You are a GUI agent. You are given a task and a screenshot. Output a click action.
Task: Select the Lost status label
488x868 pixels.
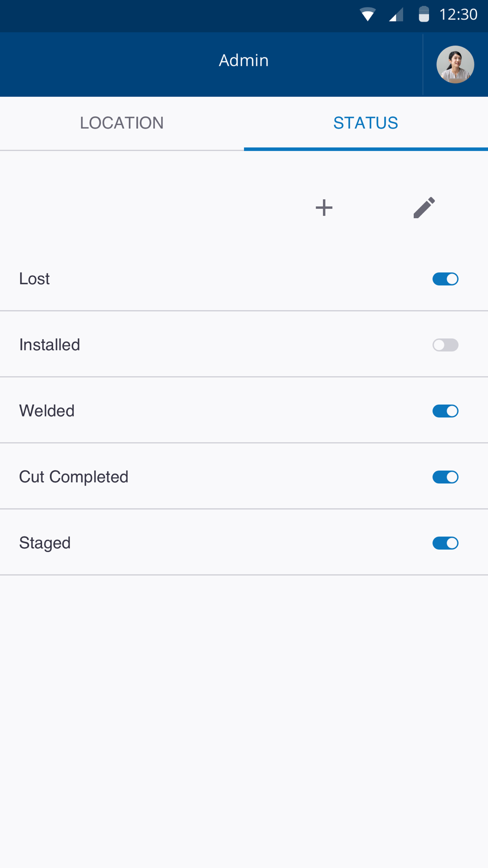[35, 279]
